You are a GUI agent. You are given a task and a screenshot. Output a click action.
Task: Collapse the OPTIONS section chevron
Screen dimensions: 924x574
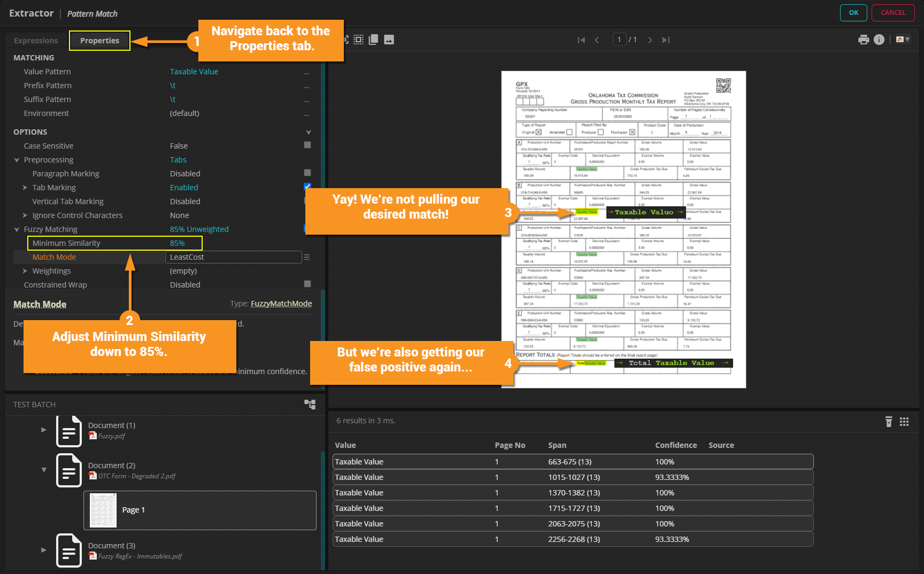point(309,132)
